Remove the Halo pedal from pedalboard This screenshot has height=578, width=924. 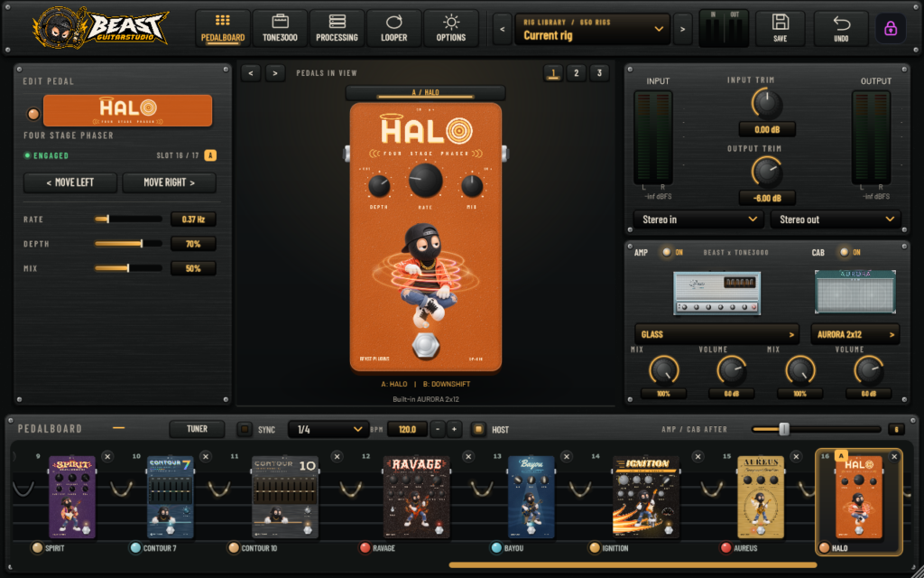point(894,456)
